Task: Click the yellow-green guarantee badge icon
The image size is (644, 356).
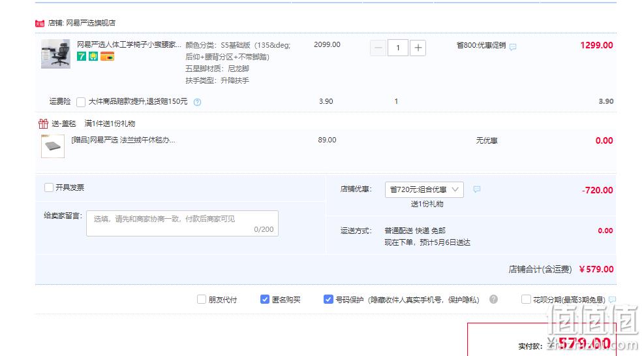Action: click(x=94, y=57)
